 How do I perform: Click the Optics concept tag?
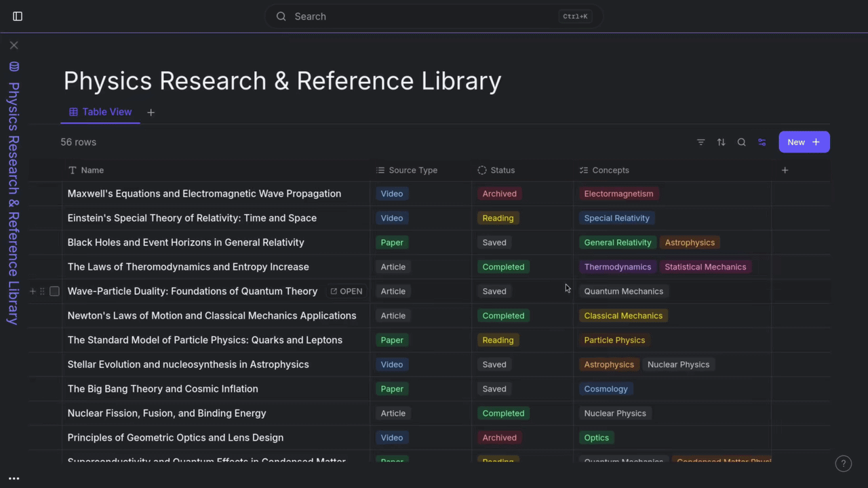[597, 438]
